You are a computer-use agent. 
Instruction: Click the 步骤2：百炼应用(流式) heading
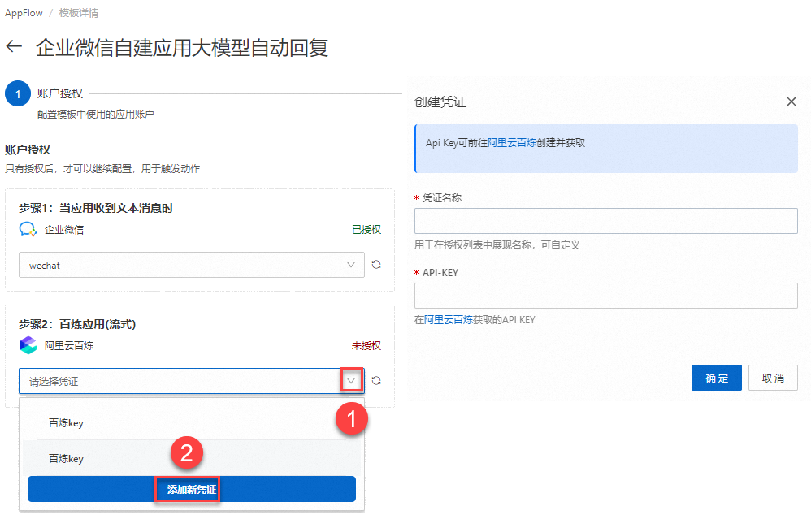(77, 324)
